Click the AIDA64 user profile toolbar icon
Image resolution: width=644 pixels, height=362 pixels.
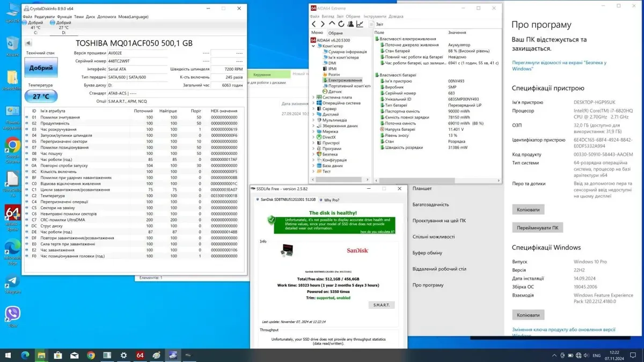[350, 24]
